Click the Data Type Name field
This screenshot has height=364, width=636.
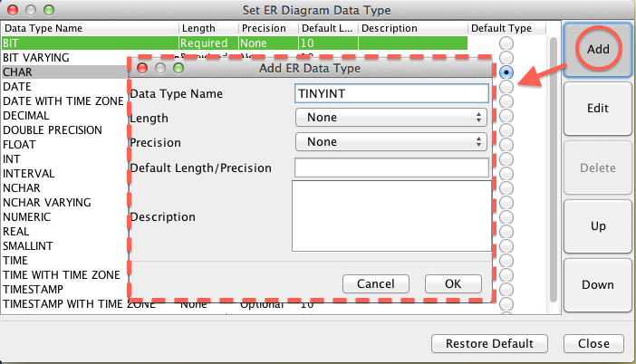point(391,93)
